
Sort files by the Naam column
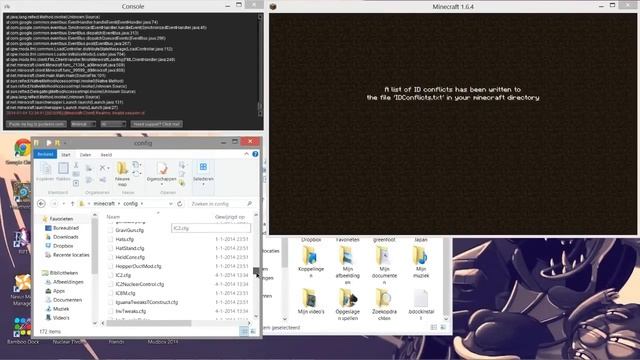pos(113,217)
